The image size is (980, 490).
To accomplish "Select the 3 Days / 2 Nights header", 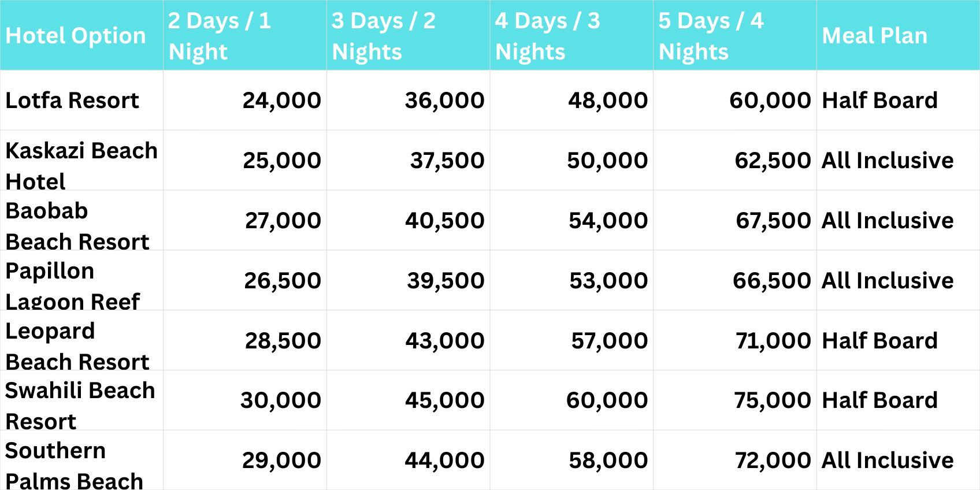I will pyautogui.click(x=384, y=36).
